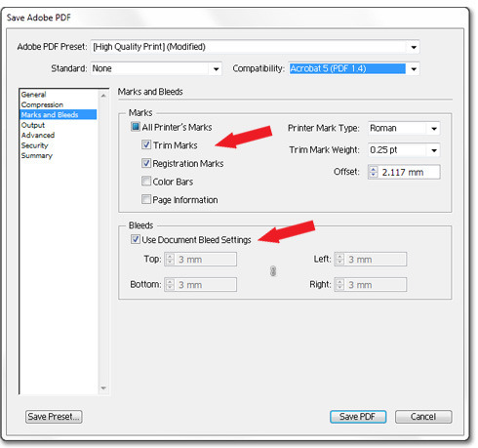This screenshot has height=448, width=478.
Task: Click the Bottom bleed stepper arrows
Action: (x=170, y=285)
